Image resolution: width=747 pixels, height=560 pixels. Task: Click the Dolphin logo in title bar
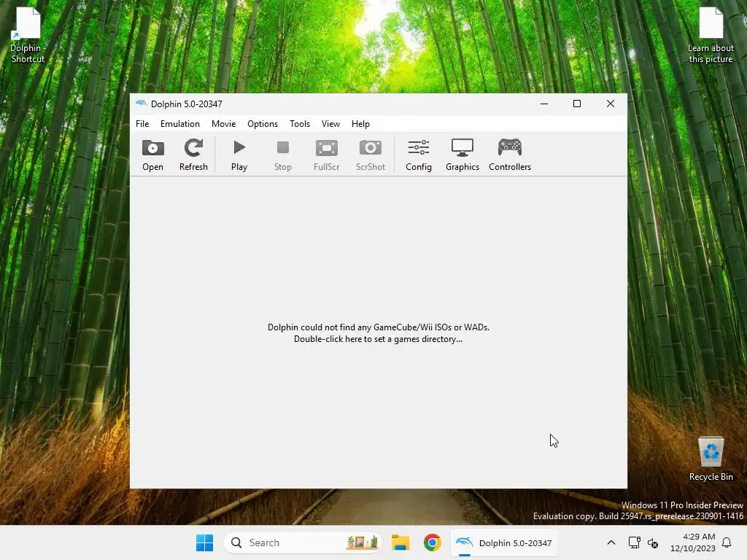point(141,104)
